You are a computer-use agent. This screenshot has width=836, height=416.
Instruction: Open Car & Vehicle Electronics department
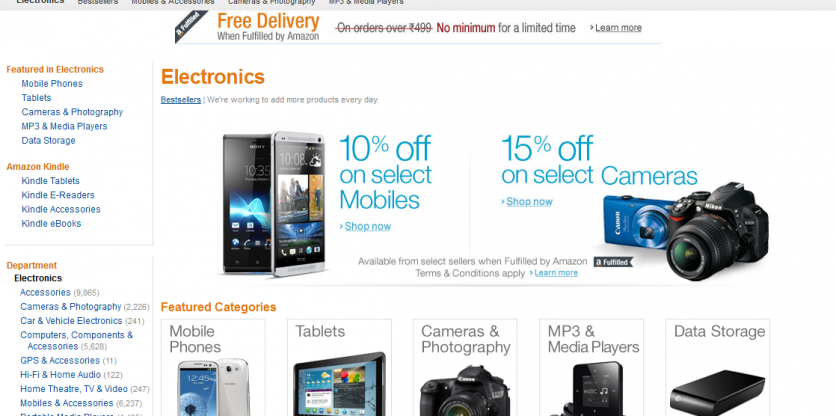point(71,321)
